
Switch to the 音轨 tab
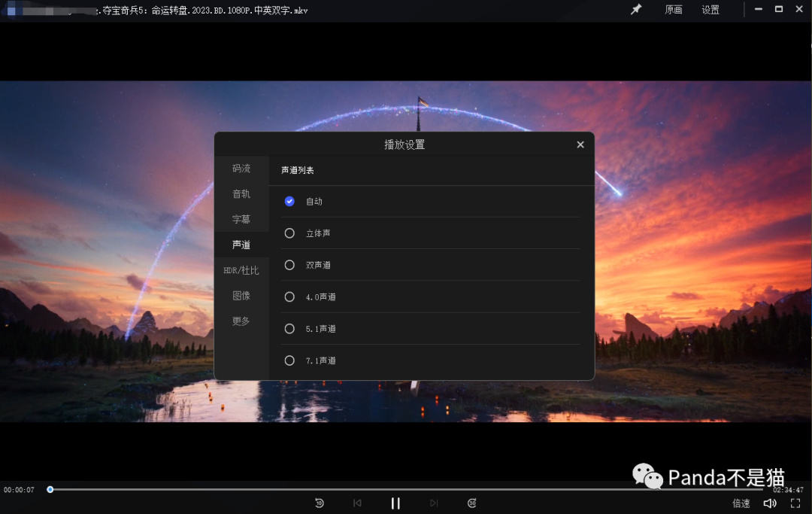pos(241,194)
